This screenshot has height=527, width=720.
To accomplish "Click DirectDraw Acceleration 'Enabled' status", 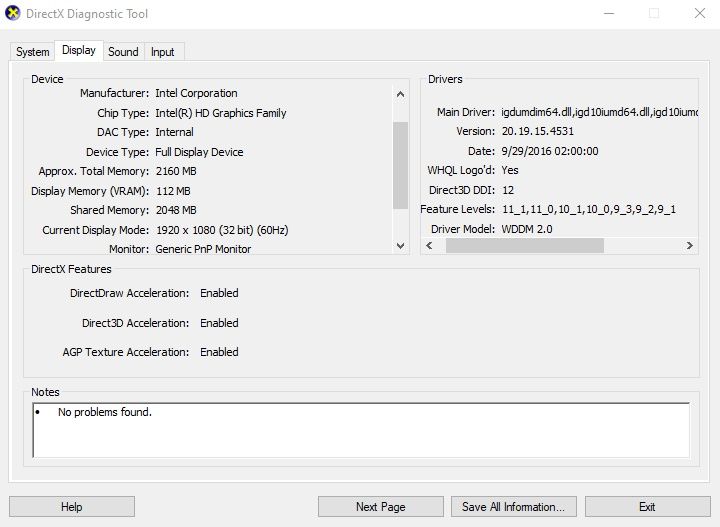I will tap(219, 293).
